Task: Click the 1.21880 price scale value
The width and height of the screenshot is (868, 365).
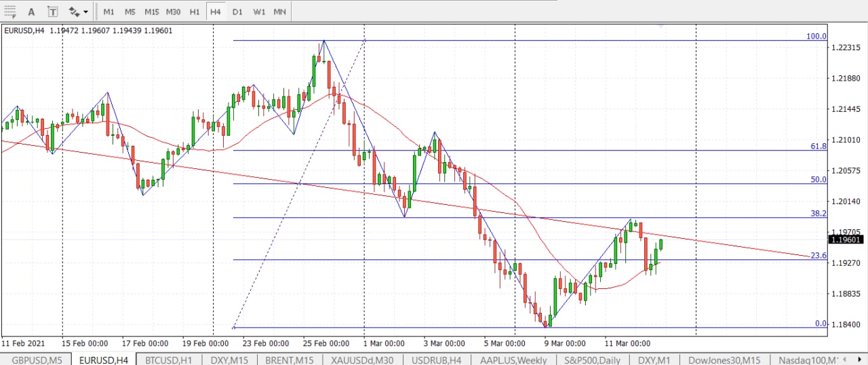Action: (846, 79)
